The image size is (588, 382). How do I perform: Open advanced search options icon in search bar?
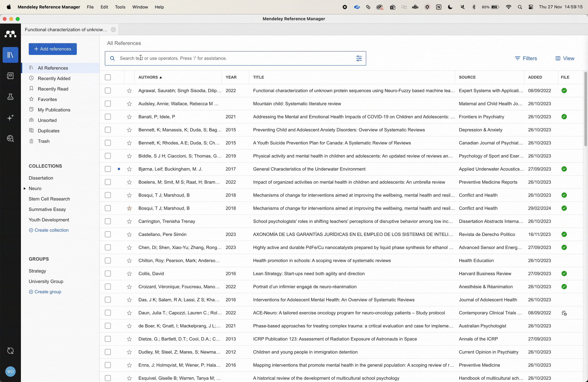(359, 59)
